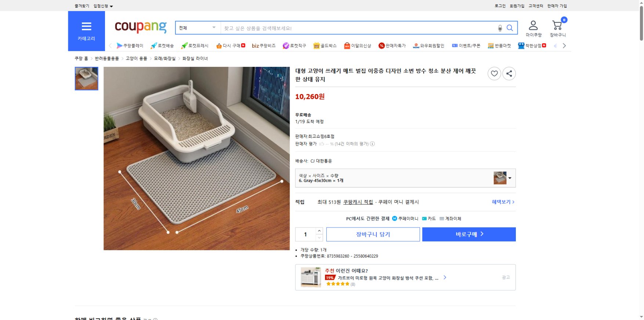Open 로켓직구 overseas shopping

[295, 46]
